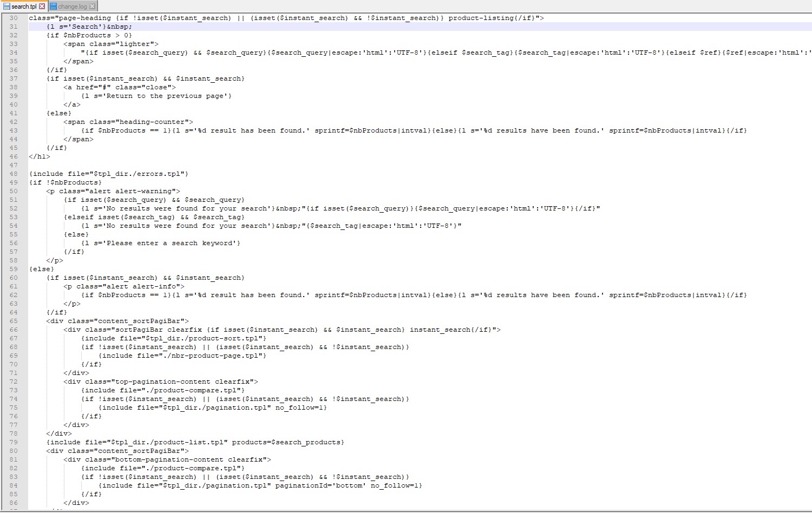Click the {else} on line 41

pyautogui.click(x=59, y=113)
